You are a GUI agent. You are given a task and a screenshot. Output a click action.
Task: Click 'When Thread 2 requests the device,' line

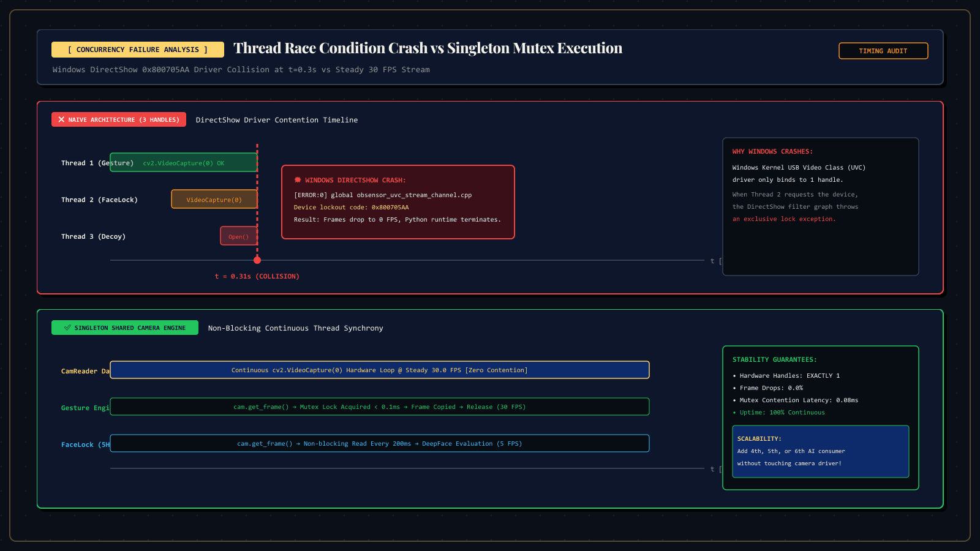tap(795, 195)
